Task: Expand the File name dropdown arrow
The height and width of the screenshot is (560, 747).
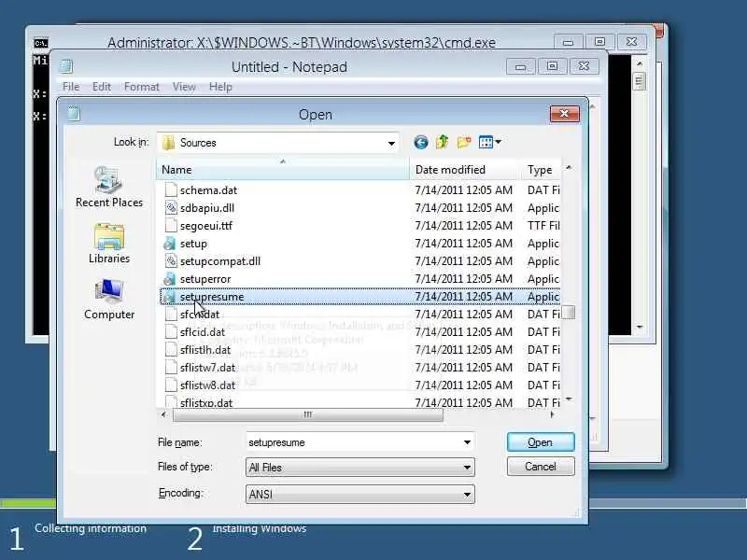Action: 467,442
